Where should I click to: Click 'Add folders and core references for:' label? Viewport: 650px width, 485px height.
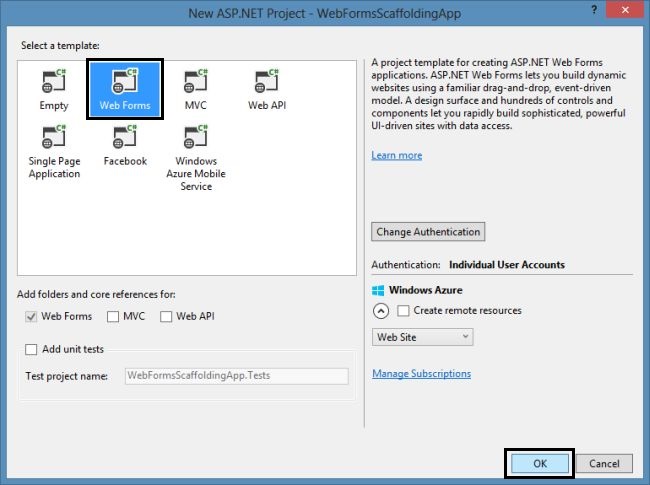(96, 295)
